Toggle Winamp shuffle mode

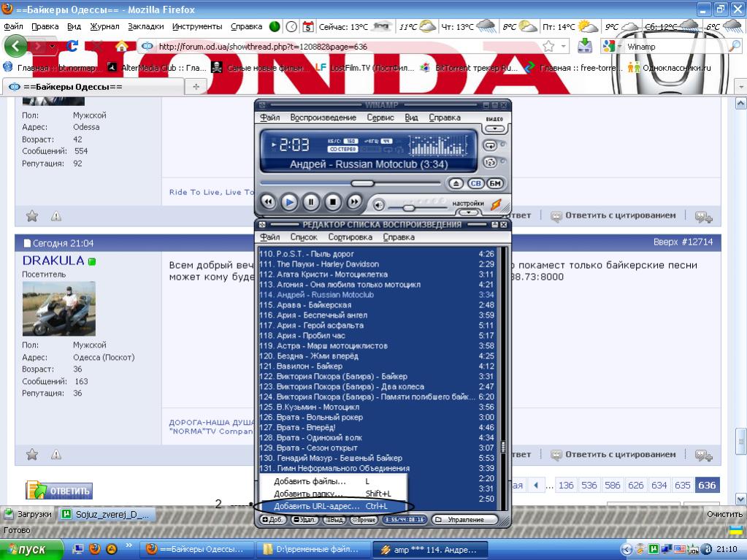pos(490,162)
